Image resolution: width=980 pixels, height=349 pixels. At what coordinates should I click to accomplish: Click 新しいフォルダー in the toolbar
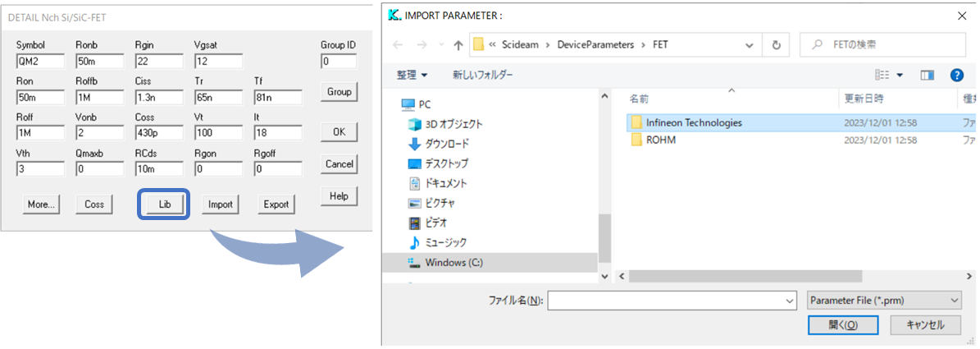point(482,75)
